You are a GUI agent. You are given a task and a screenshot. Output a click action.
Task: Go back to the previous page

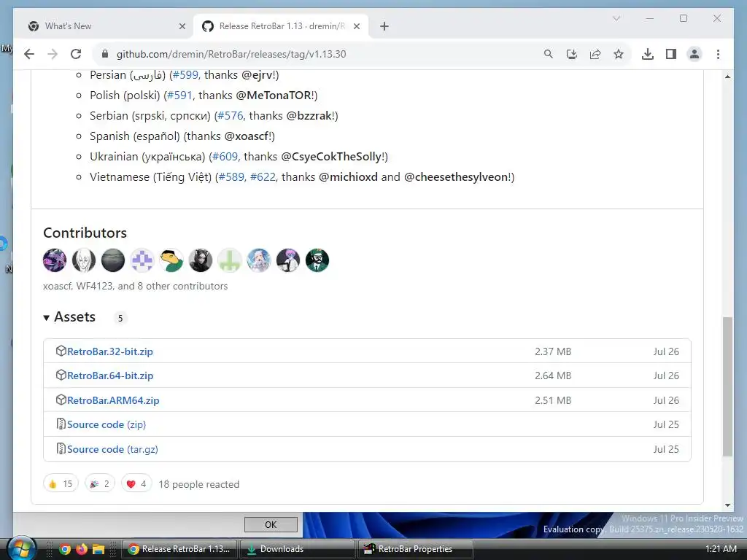coord(29,54)
